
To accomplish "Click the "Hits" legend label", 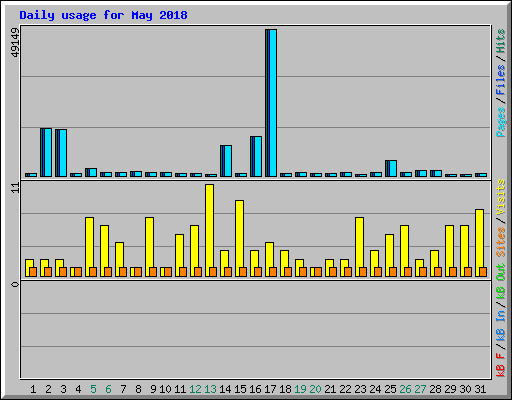I will click(501, 41).
